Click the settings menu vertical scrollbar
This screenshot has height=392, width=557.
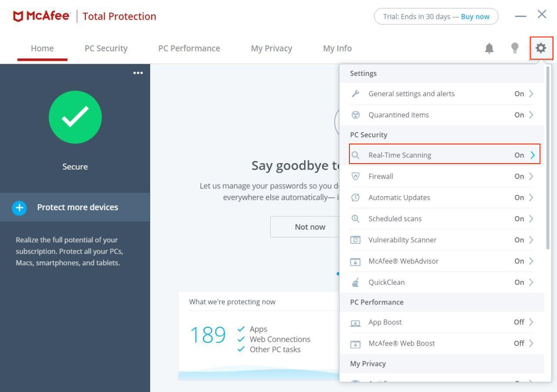pos(547,157)
